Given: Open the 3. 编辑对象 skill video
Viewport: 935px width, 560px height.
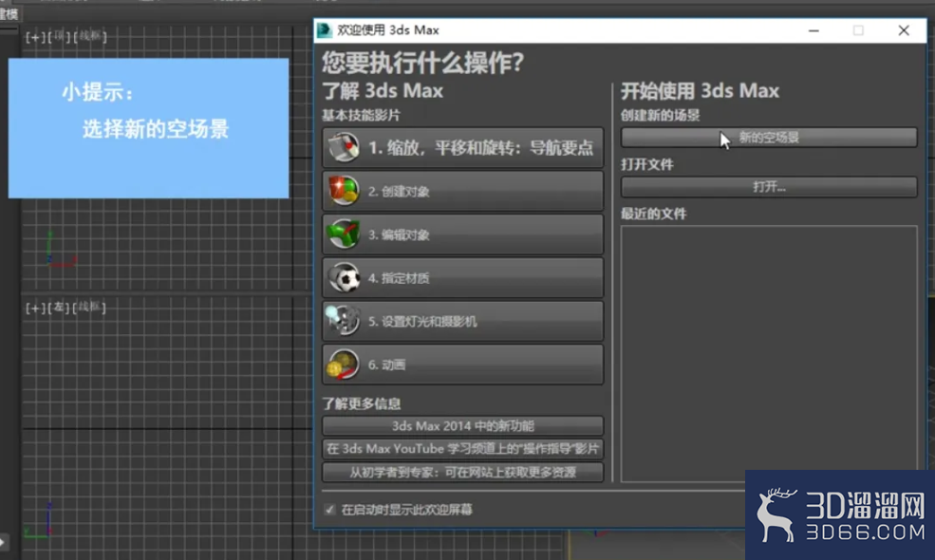Looking at the screenshot, I should pos(462,234).
